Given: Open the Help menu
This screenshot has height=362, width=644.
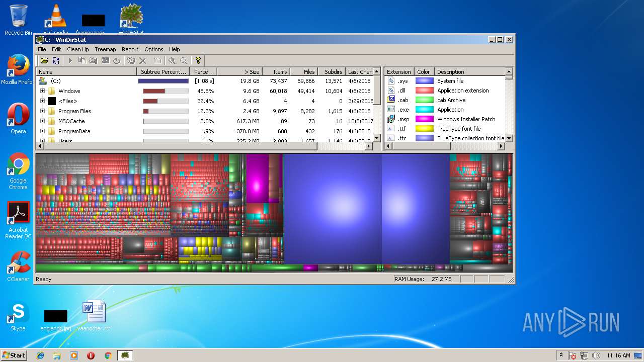Looking at the screenshot, I should point(174,49).
